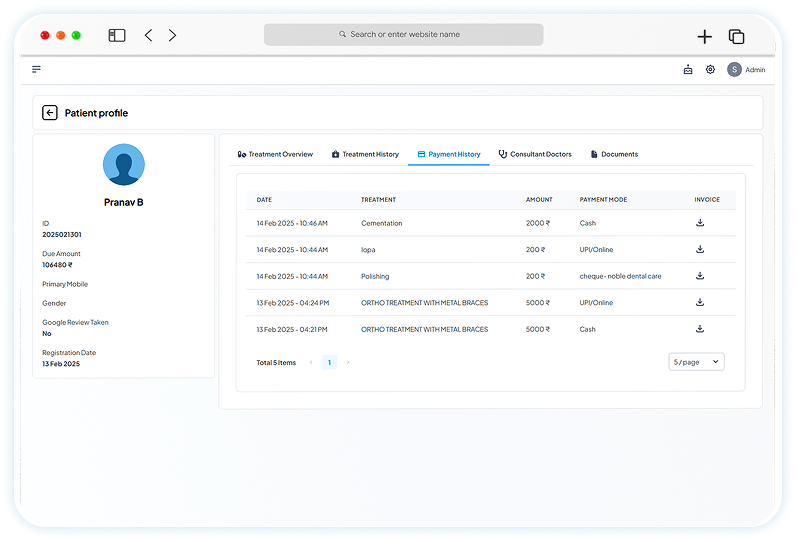Go forward with browser forward arrow
The height and width of the screenshot is (541, 796).
pos(173,35)
